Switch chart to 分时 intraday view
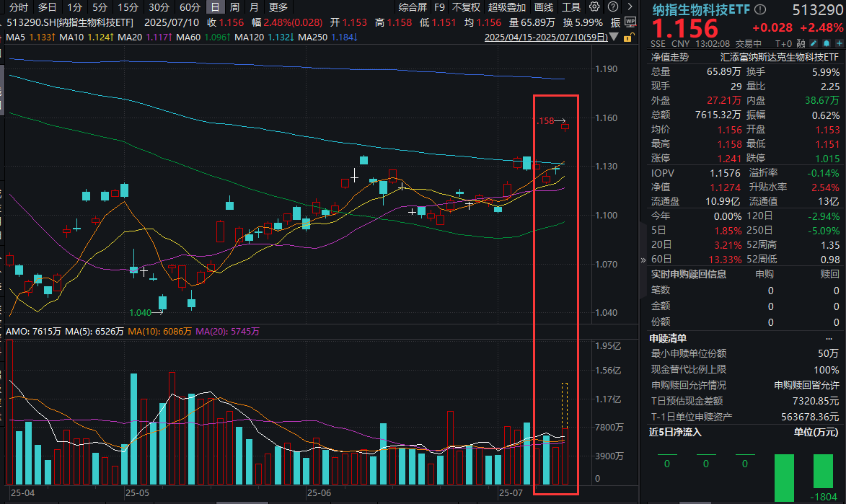Screen dimensions: 846x504 click(x=19, y=7)
